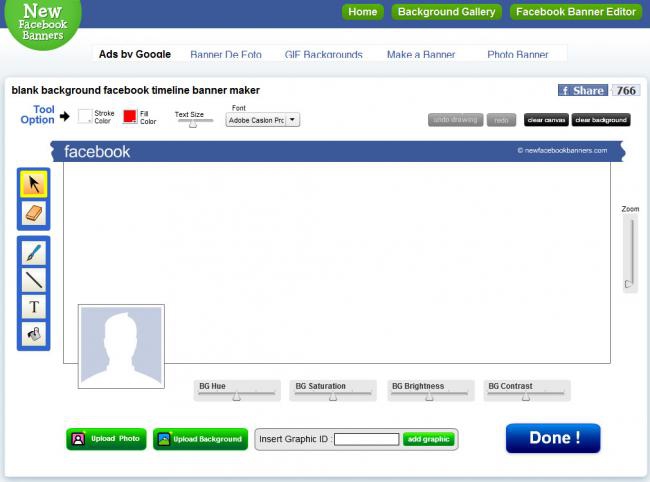The image size is (650, 482).
Task: Click the New Facebook Banners logo
Action: [x=43, y=23]
